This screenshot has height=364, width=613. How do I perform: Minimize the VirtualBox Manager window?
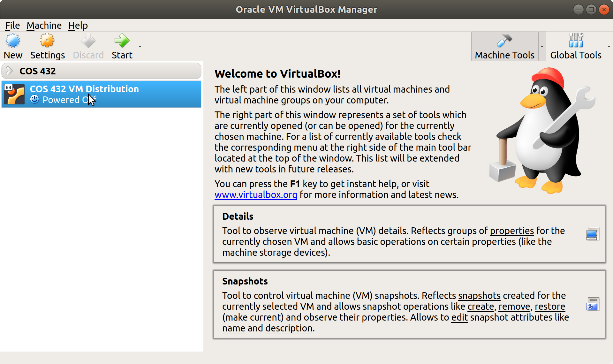[x=578, y=10]
